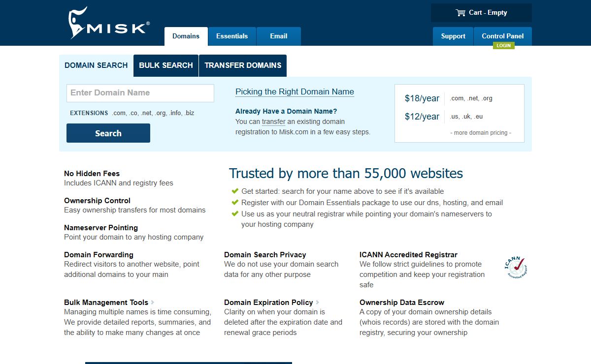Click arrow icon next to Bulk Management Tools
The width and height of the screenshot is (591, 364).
(153, 303)
